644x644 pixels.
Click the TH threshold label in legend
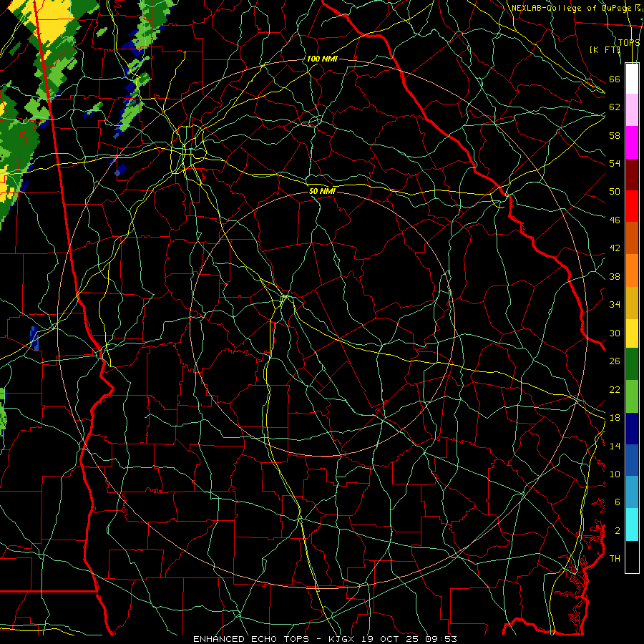point(615,559)
